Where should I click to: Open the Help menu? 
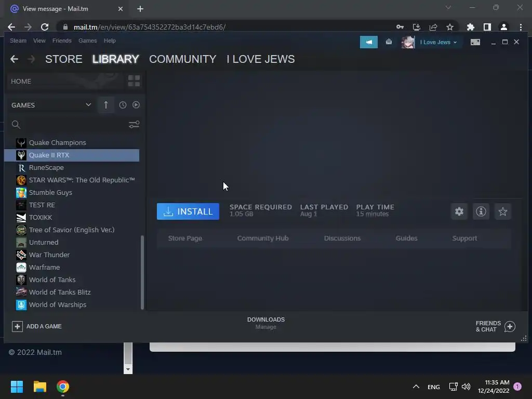click(x=110, y=41)
